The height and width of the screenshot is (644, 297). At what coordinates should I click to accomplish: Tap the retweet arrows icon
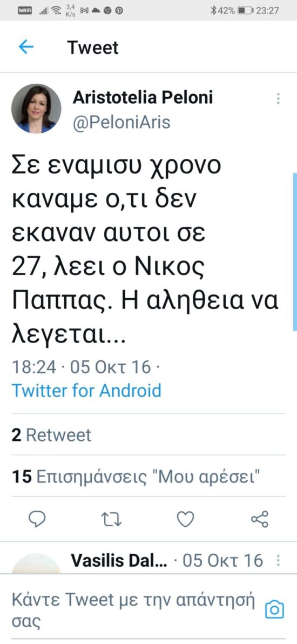pos(111,520)
